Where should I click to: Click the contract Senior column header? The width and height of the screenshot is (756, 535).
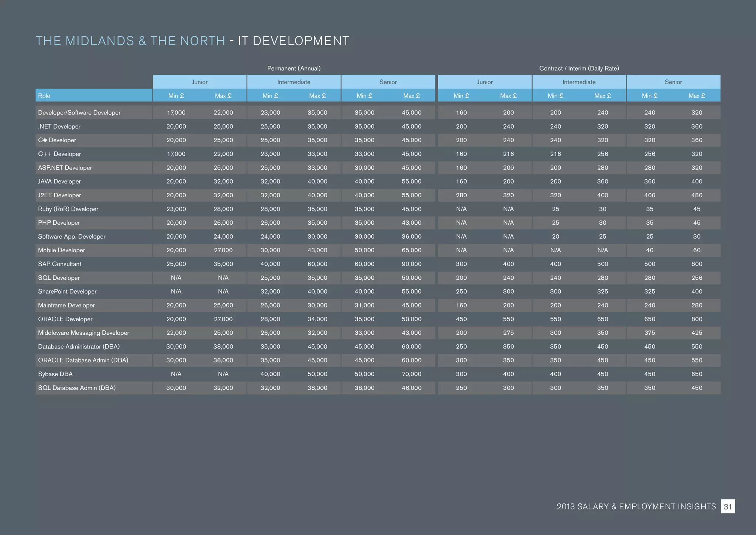pos(673,82)
